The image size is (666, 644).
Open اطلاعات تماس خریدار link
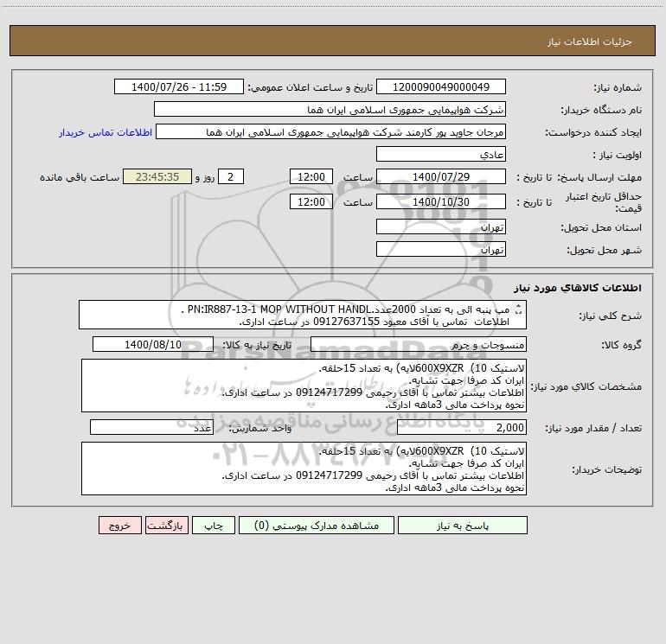106,132
